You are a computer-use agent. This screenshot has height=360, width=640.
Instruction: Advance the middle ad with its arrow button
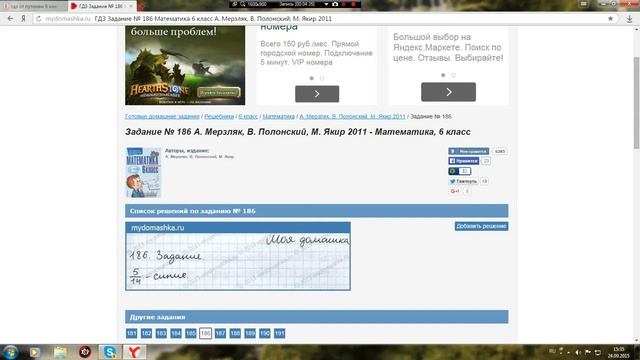click(317, 94)
